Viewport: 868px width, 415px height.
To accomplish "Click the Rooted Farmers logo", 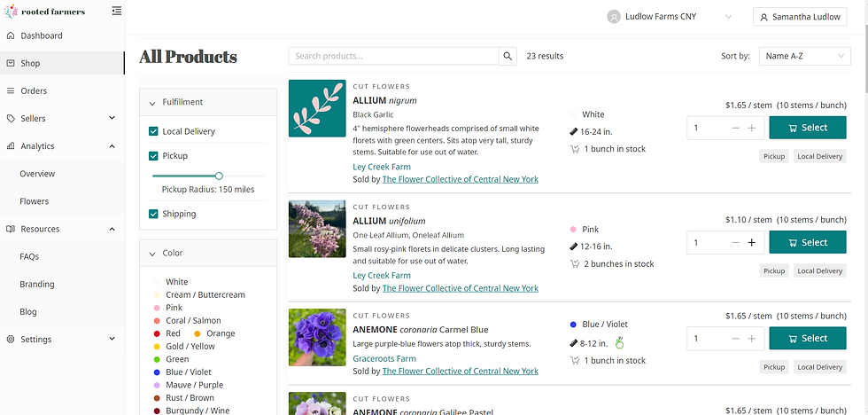I will coord(45,11).
